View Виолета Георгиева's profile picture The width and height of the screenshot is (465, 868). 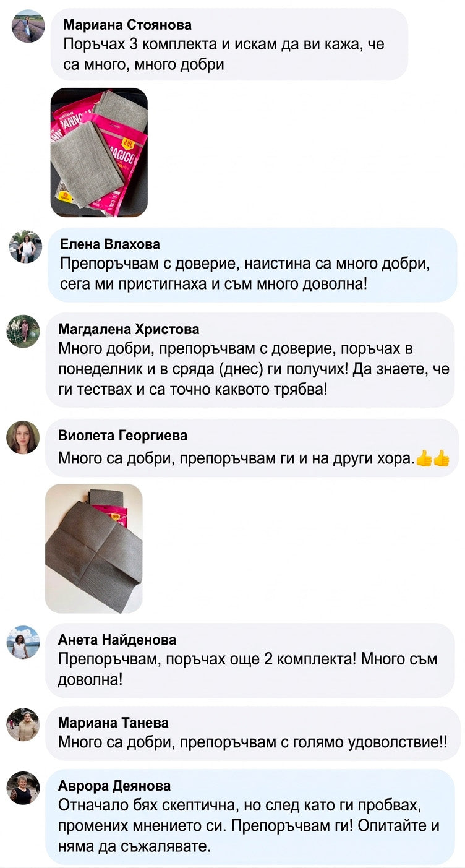pos(23,437)
